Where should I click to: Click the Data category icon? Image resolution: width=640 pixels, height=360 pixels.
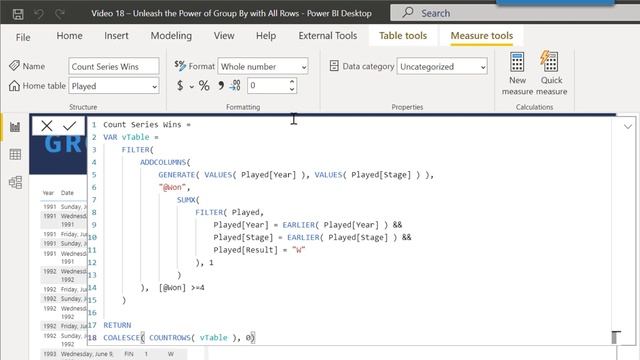point(334,66)
